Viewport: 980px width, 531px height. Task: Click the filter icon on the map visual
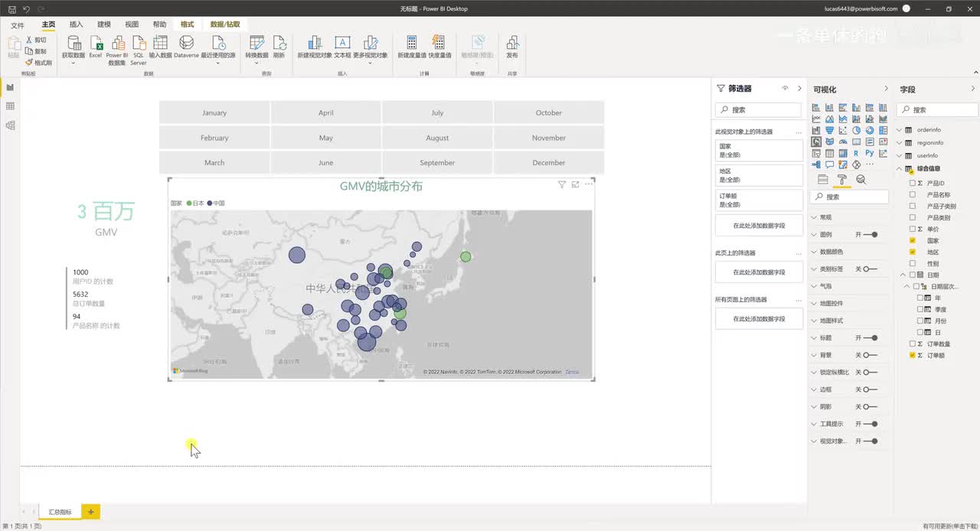point(562,184)
